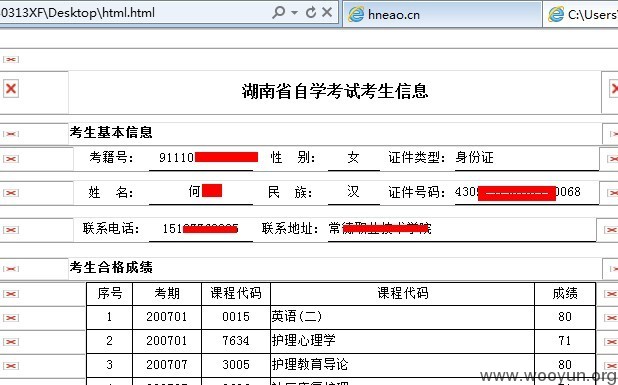Click score 71 for 护理心理学

565,340
